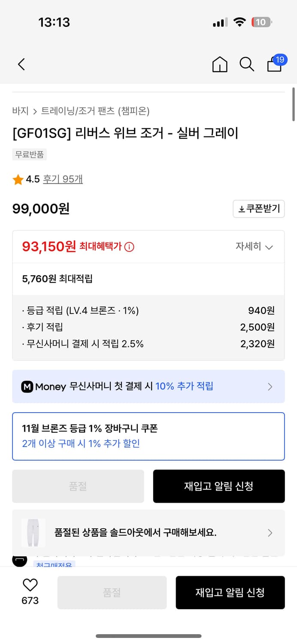The height and width of the screenshot is (644, 297).
Task: Open search via magnifying glass icon
Action: click(x=247, y=64)
